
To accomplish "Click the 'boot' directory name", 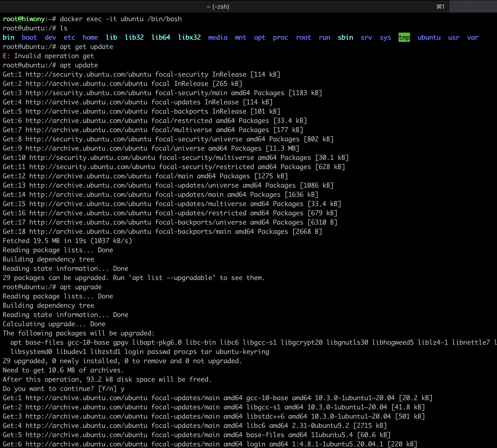I will (x=29, y=38).
